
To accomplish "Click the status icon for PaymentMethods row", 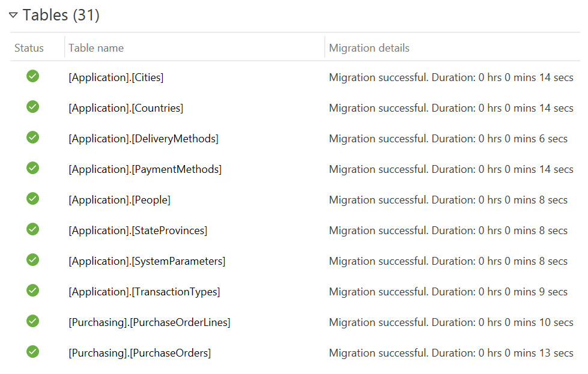I will [x=33, y=168].
